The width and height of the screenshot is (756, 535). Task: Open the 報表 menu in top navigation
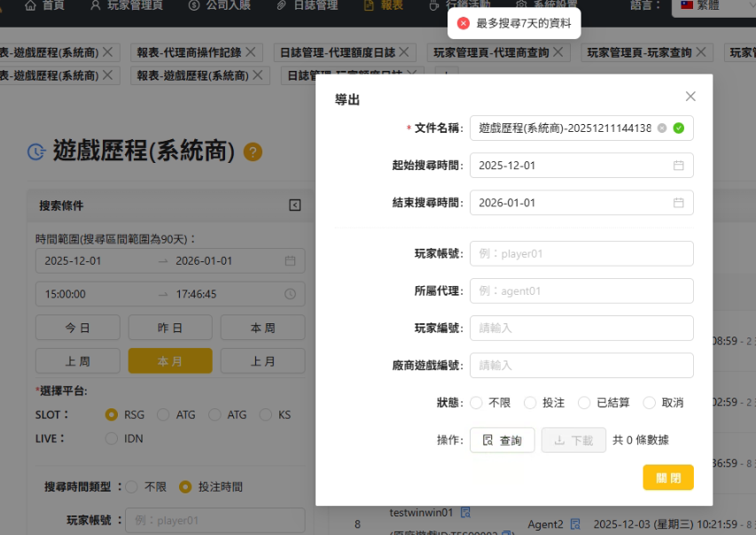[x=383, y=5]
